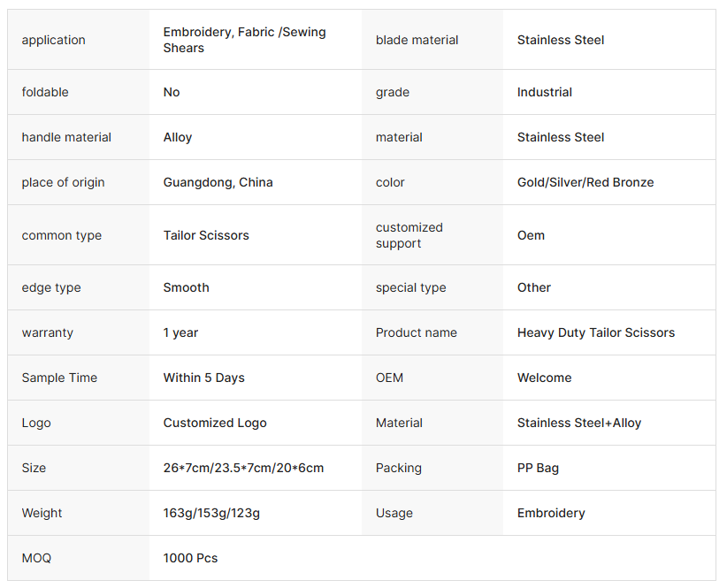Select the 'Gold/Silver/Red Bronze' color value
The height and width of the screenshot is (588, 727).
[585, 182]
